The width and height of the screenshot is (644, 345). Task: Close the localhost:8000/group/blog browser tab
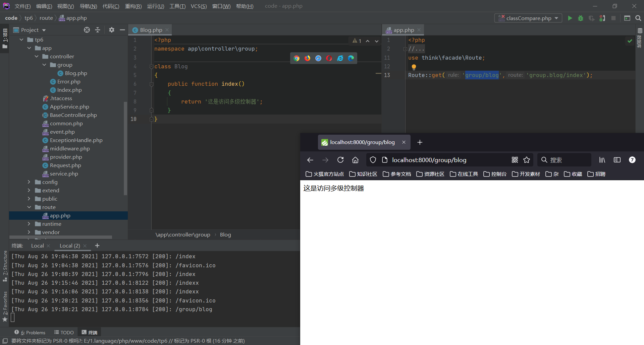[x=404, y=142]
